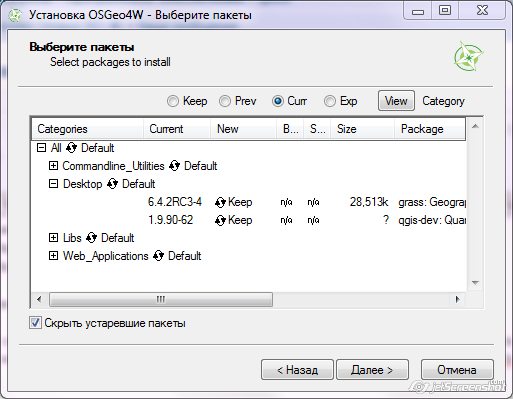The width and height of the screenshot is (513, 399).
Task: Toggle cycle icon in the qgis-dev row
Action: coord(220,220)
